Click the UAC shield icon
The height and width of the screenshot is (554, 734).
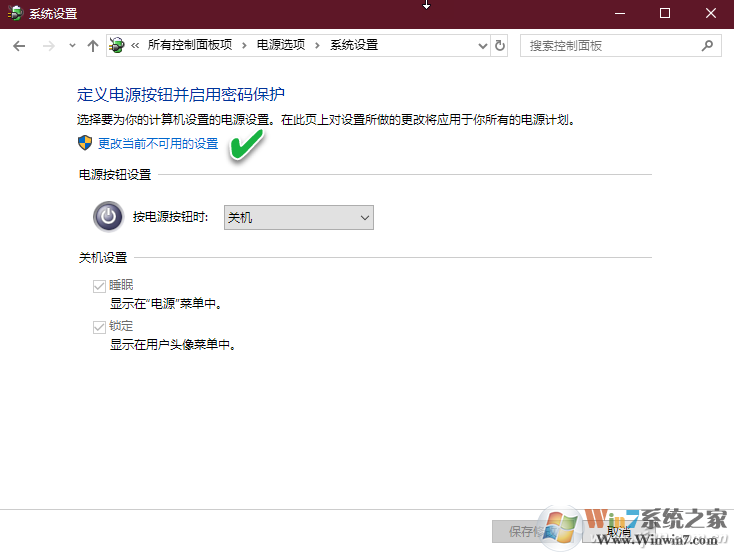coord(85,143)
